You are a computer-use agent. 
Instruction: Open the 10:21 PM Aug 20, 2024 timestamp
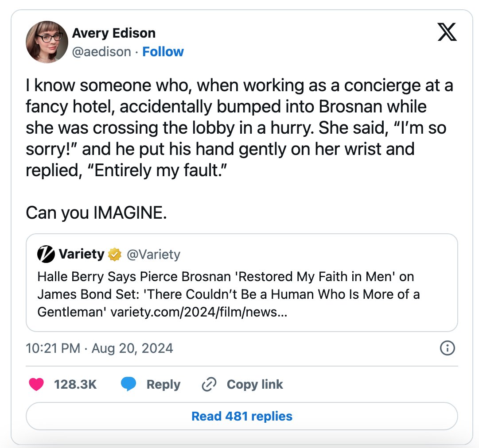(99, 348)
